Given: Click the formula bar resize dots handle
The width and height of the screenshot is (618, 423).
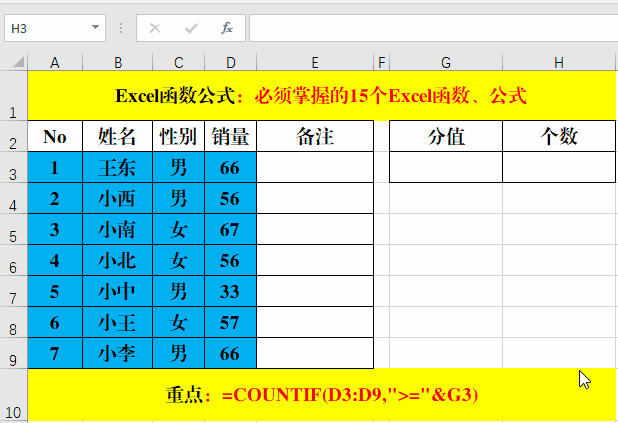Looking at the screenshot, I should click(121, 28).
